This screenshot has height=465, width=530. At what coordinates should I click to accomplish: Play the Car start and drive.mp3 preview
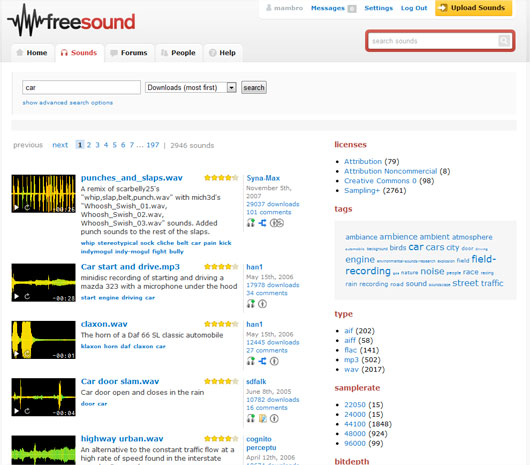click(16, 297)
